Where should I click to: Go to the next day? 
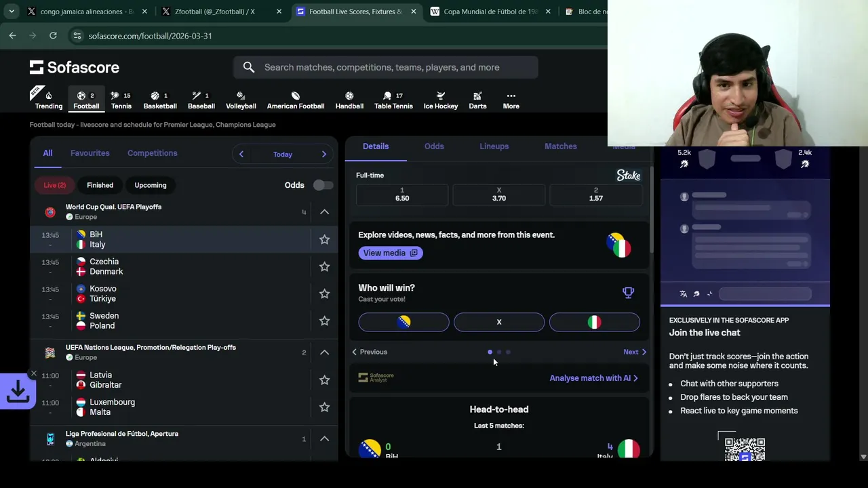pyautogui.click(x=324, y=155)
